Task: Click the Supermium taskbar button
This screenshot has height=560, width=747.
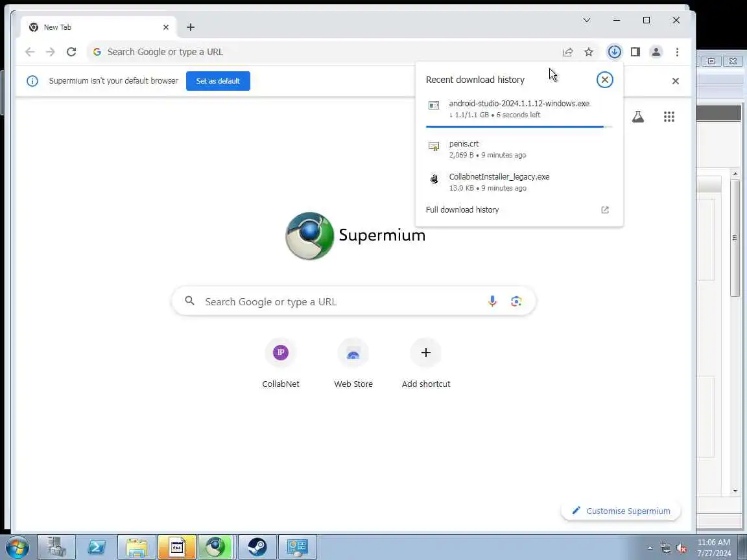Action: (215, 547)
